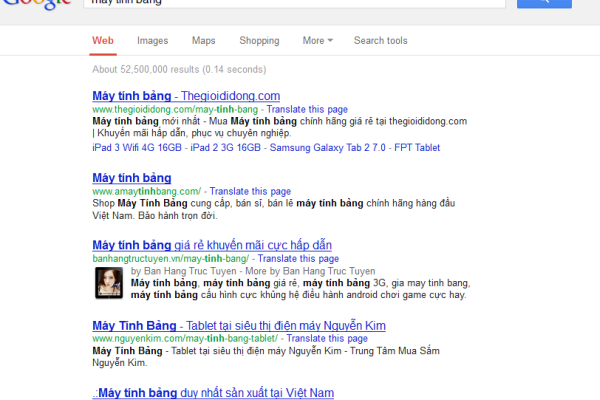Image resolution: width=600 pixels, height=400 pixels.
Task: Click the Ban Hang Truc Tuyen author thumbnail
Action: coord(109,283)
